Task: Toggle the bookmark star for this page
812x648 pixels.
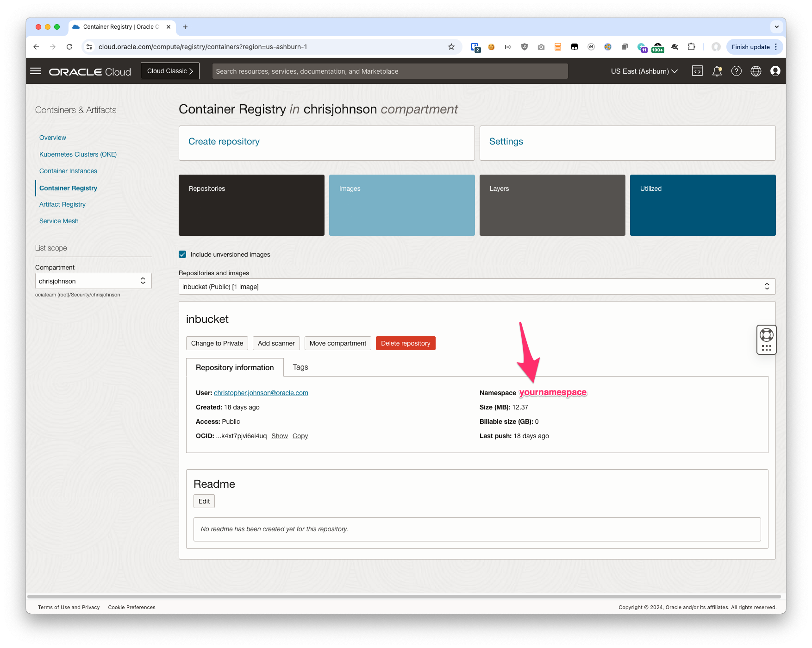Action: (x=451, y=47)
